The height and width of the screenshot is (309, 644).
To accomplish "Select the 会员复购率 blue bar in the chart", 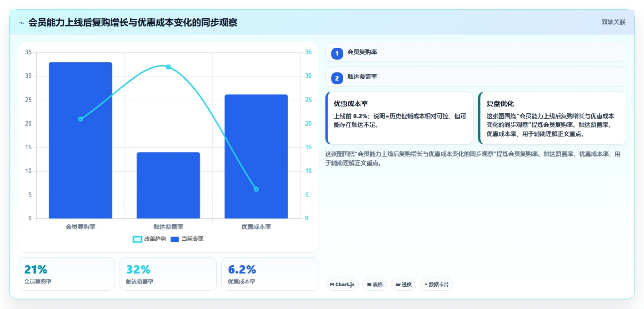I will coord(80,140).
